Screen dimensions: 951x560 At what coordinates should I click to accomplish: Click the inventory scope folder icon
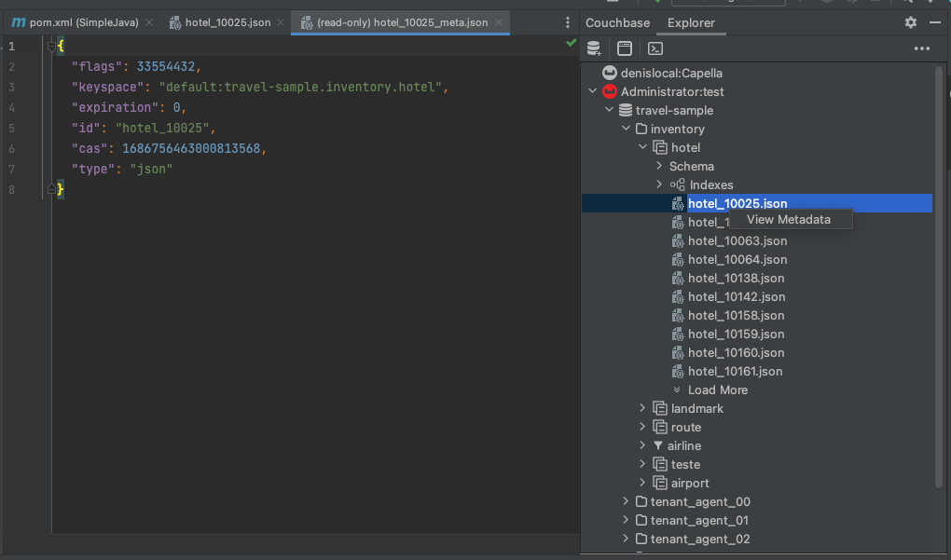[641, 130]
